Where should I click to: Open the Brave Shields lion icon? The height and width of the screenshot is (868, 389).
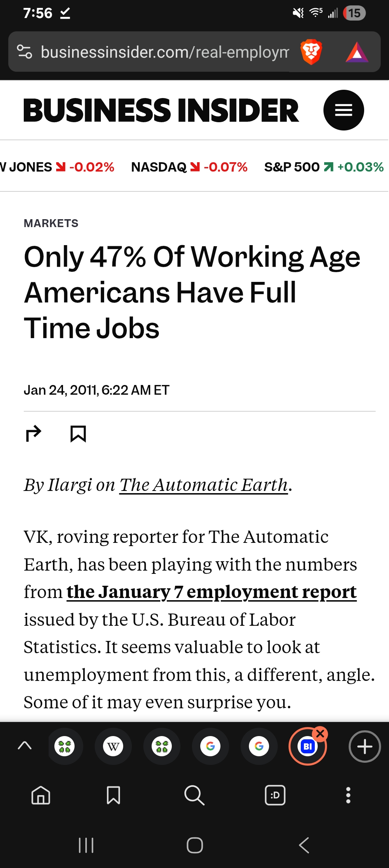(311, 52)
